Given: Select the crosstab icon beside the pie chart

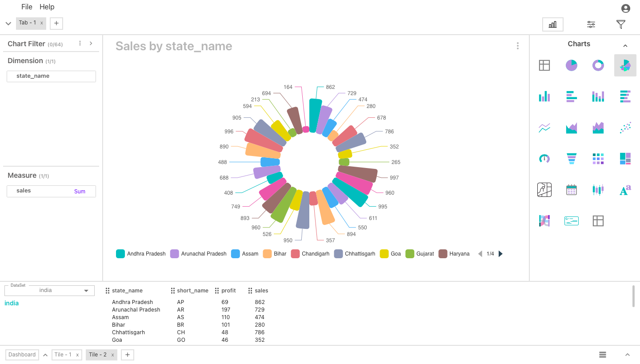Looking at the screenshot, I should (544, 65).
